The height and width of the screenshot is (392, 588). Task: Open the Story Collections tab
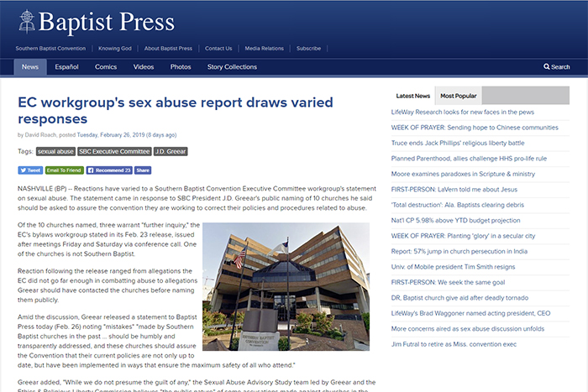pos(232,67)
